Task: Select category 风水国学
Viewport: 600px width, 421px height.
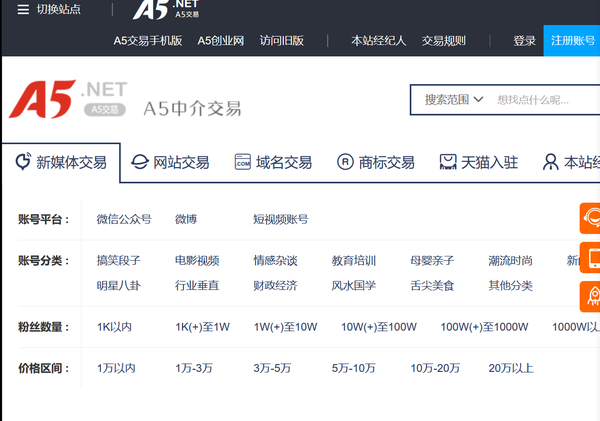Action: (x=354, y=286)
